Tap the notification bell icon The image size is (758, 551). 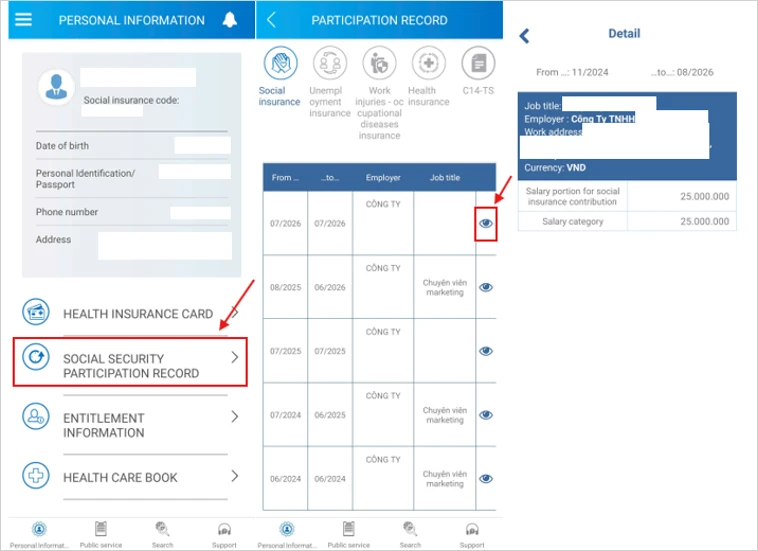tap(230, 20)
